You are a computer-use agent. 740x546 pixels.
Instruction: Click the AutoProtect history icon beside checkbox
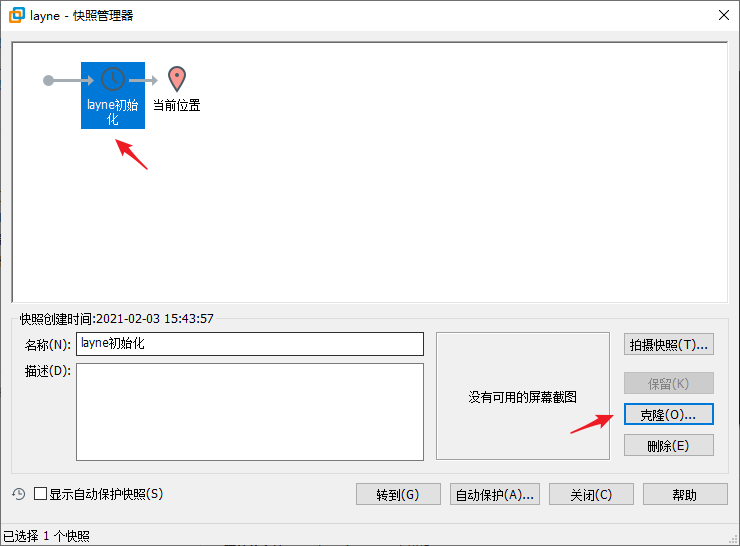(18, 494)
